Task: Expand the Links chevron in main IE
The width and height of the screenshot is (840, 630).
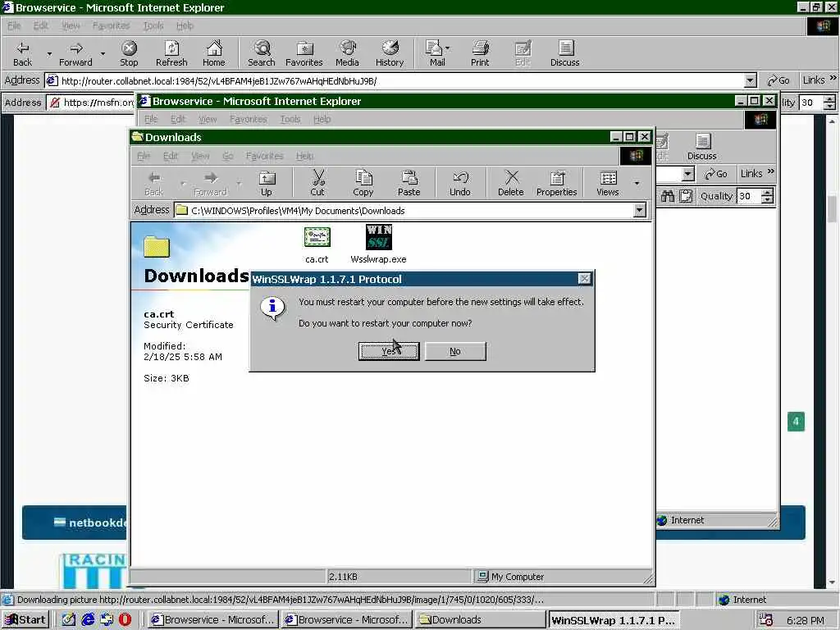Action: pyautogui.click(x=833, y=78)
